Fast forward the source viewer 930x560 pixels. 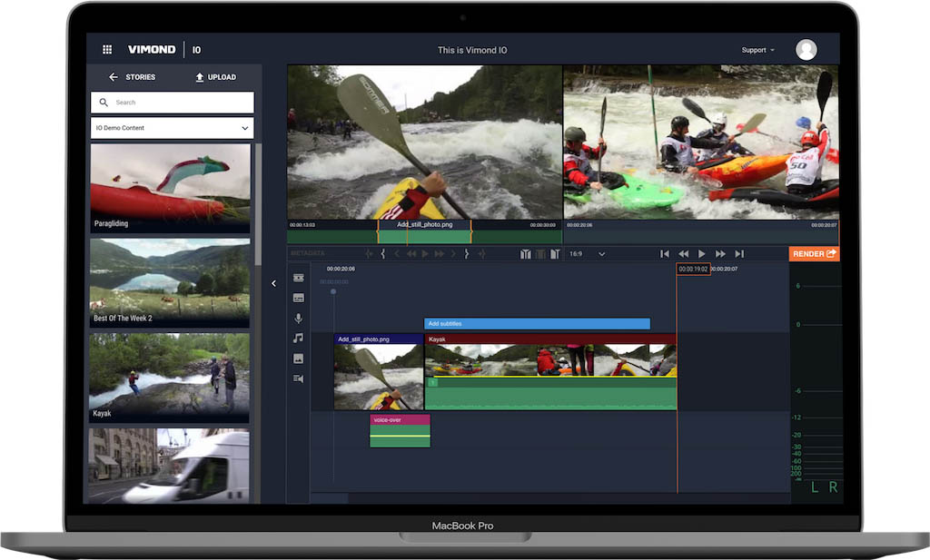[x=439, y=253]
